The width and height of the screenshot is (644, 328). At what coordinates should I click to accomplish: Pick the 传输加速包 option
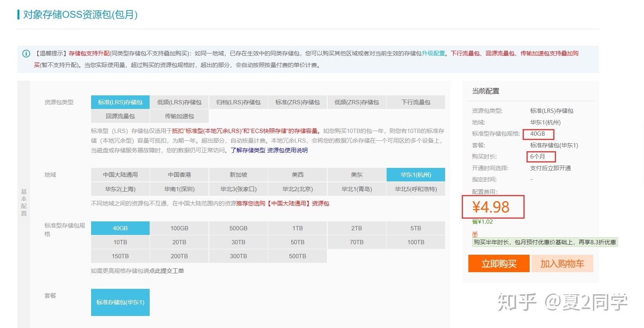pyautogui.click(x=179, y=116)
